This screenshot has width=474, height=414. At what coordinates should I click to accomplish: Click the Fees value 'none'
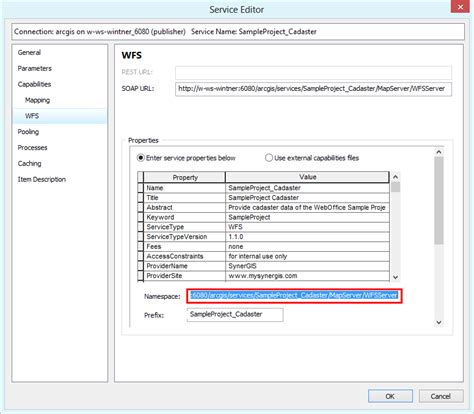tap(307, 247)
